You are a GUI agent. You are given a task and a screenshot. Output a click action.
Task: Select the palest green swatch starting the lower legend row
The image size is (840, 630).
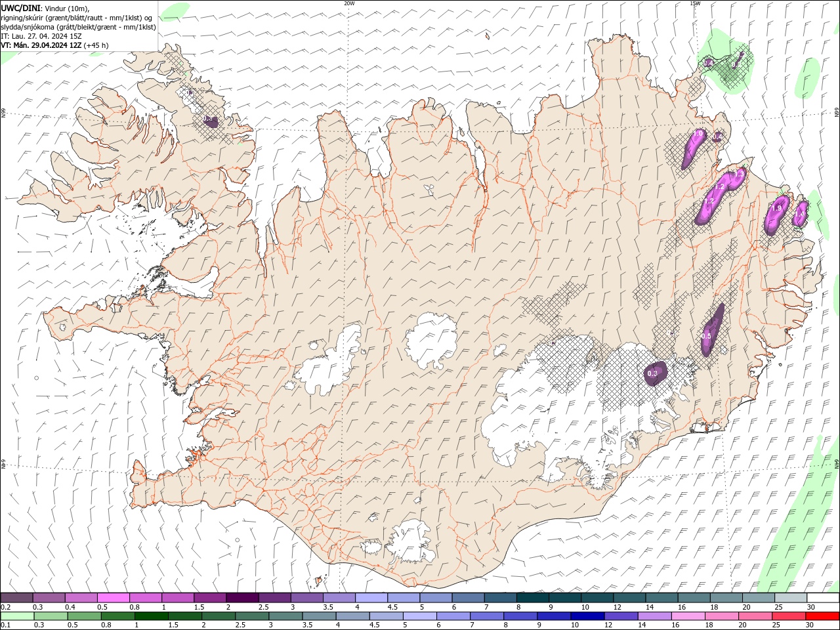16,616
